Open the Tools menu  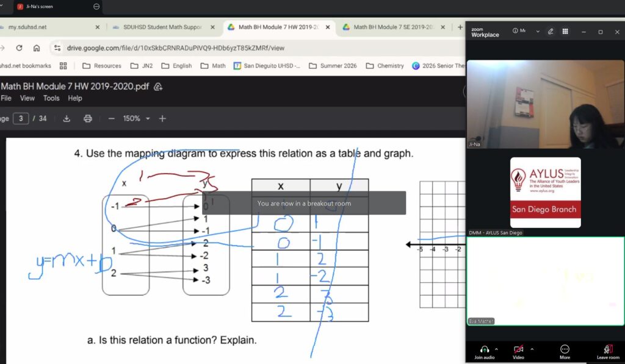click(x=51, y=98)
